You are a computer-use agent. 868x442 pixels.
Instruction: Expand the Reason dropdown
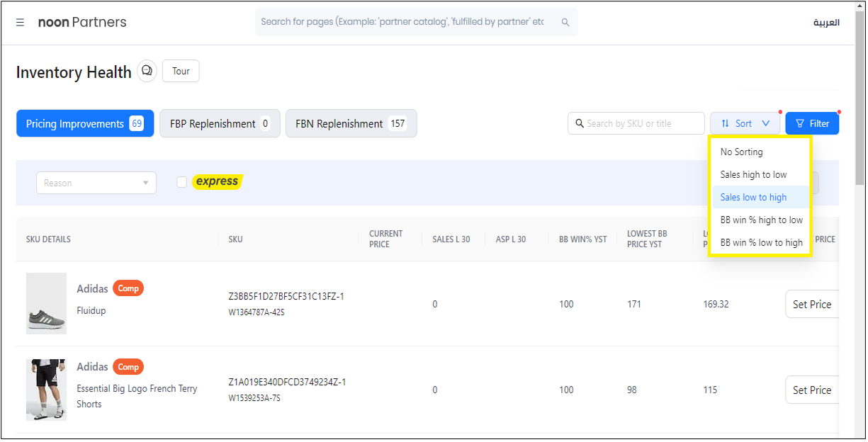(x=96, y=183)
